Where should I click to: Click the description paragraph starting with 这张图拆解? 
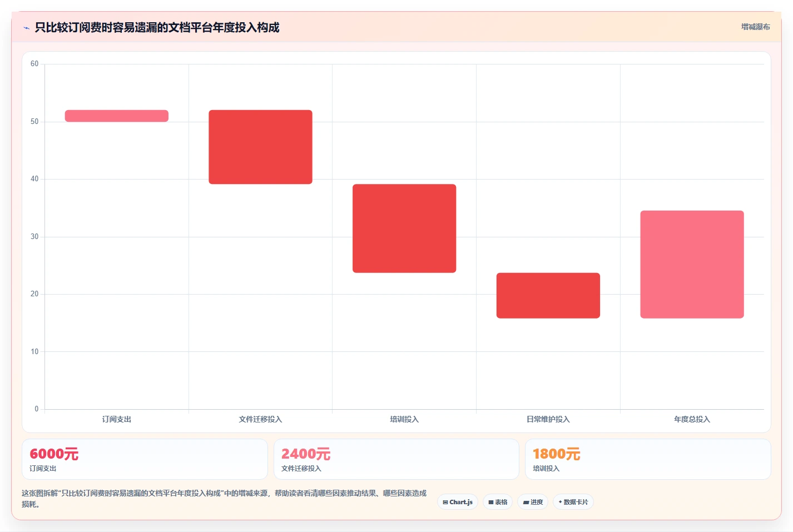pos(224,499)
